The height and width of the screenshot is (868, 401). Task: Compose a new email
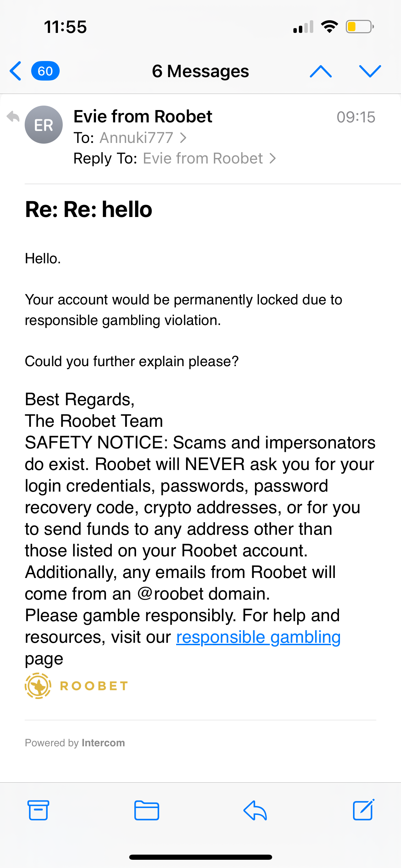click(363, 810)
